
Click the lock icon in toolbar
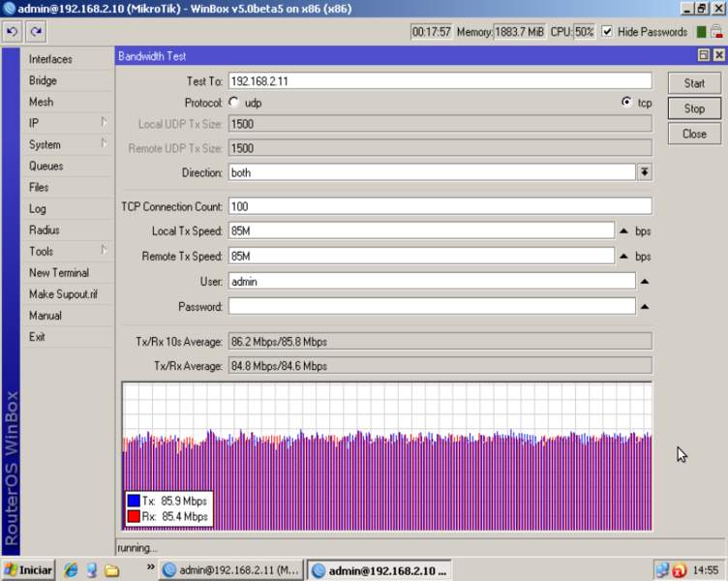(717, 32)
